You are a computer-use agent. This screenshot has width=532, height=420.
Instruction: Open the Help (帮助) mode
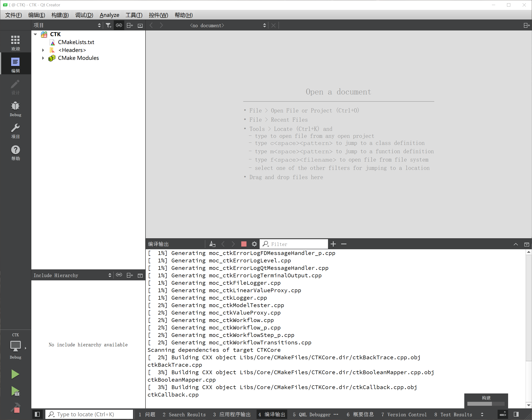(15, 153)
